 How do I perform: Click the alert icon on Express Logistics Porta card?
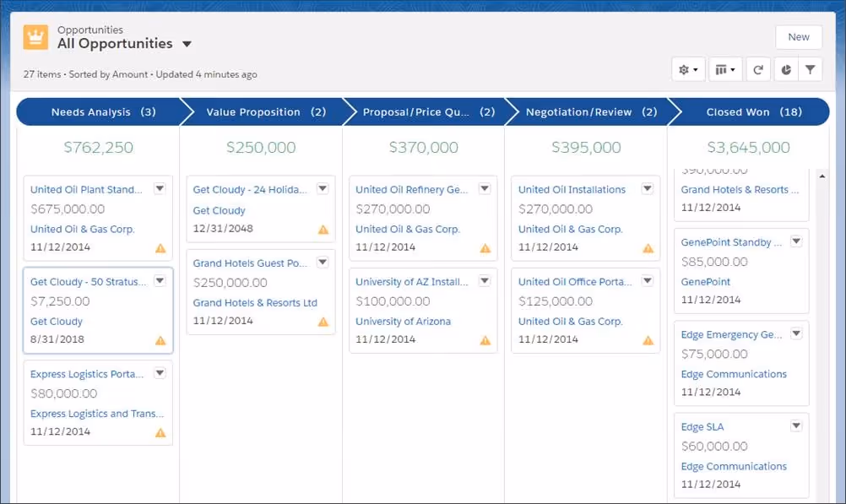[158, 432]
